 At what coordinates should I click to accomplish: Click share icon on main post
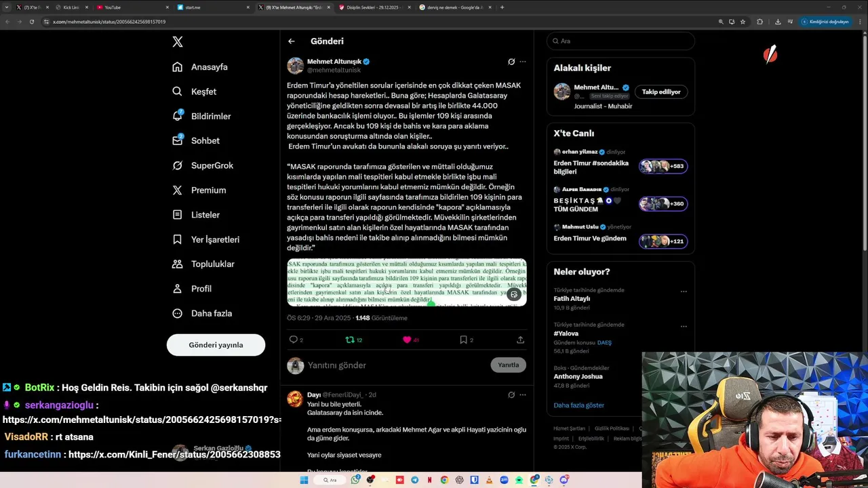click(520, 340)
